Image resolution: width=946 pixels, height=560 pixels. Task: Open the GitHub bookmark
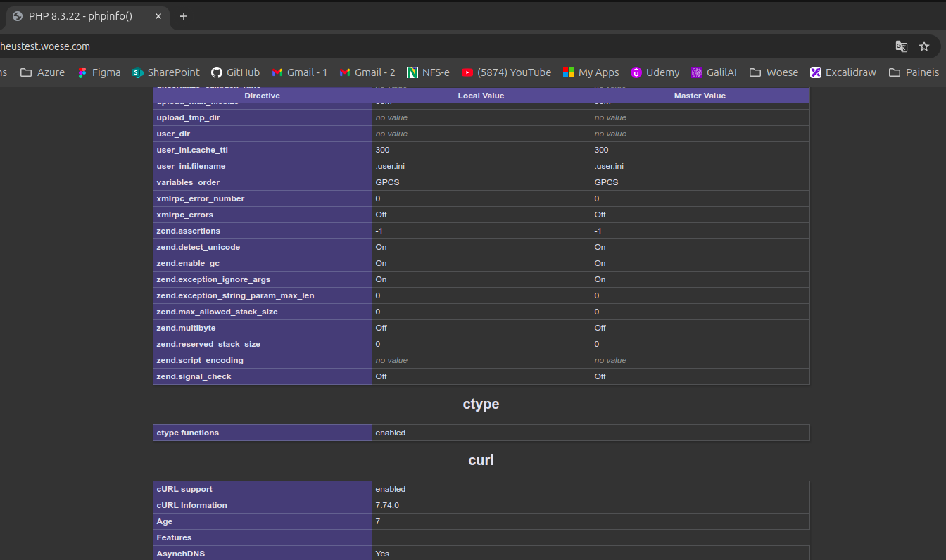pos(236,72)
